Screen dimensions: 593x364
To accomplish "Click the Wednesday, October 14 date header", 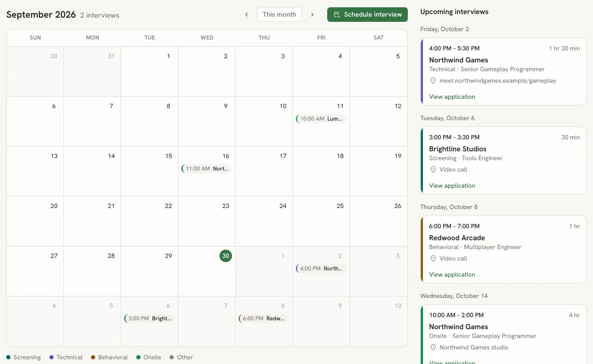I will click(x=454, y=296).
